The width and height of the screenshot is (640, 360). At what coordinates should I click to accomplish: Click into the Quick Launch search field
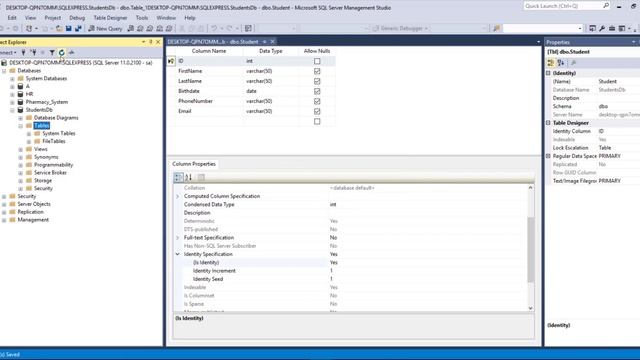point(563,6)
